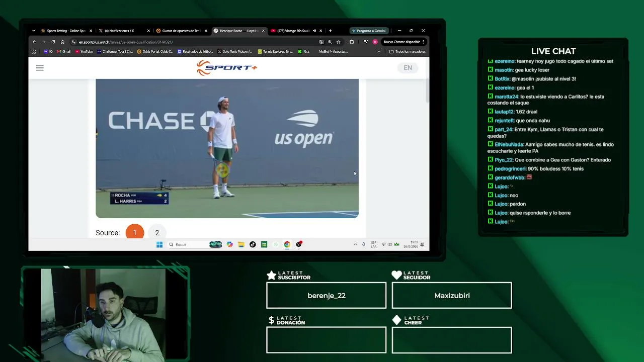Open the tab search dropdown arrow
Image resolution: width=644 pixels, height=362 pixels.
tap(34, 31)
